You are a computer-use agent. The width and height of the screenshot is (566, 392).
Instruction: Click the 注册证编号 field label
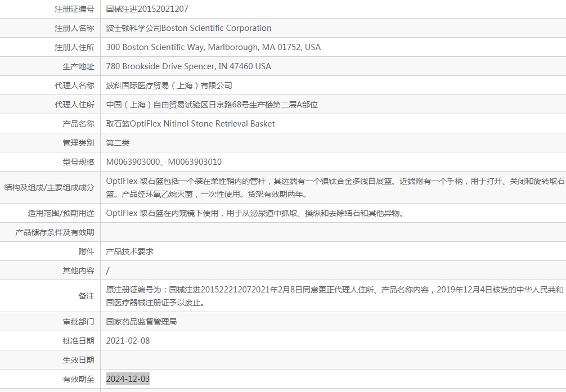coord(74,9)
